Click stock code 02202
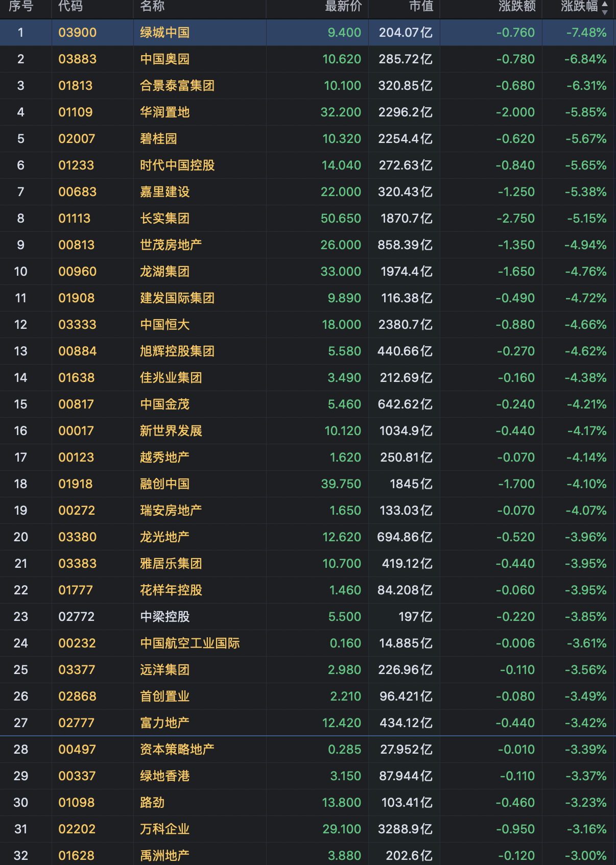 coord(77,829)
